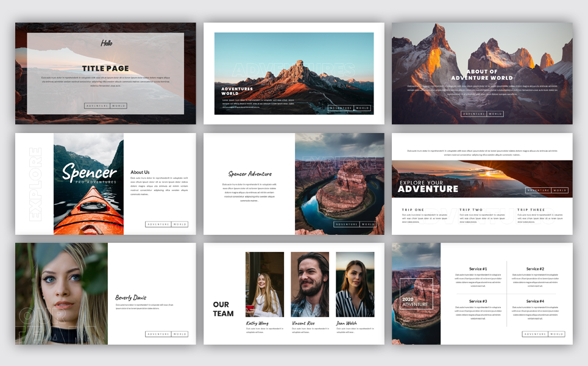Screen dimensions: 588x366
Task: Click the Adventure World badge on About Us slide
Action: click(x=166, y=224)
